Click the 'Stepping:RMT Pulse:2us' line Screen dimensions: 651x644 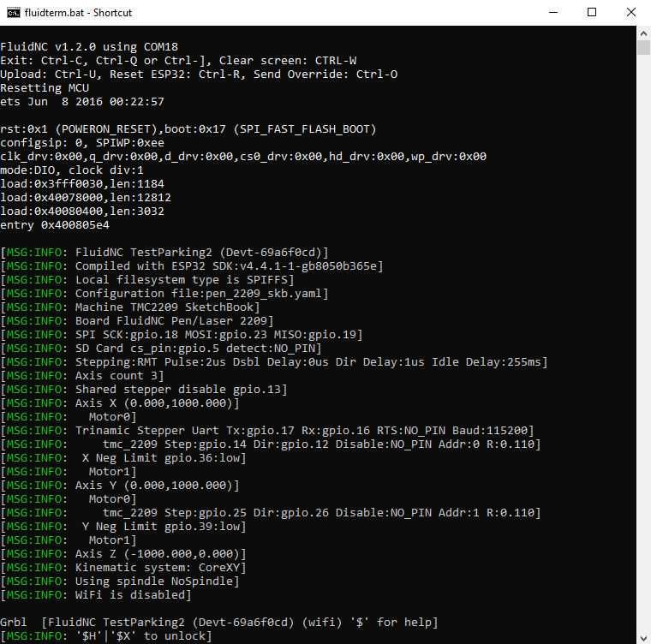[x=274, y=362]
